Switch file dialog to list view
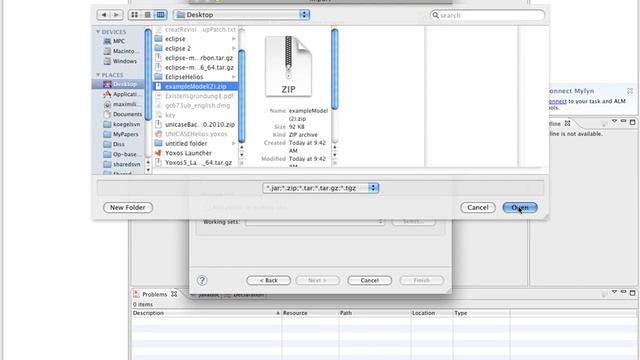640x360 pixels. click(147, 15)
